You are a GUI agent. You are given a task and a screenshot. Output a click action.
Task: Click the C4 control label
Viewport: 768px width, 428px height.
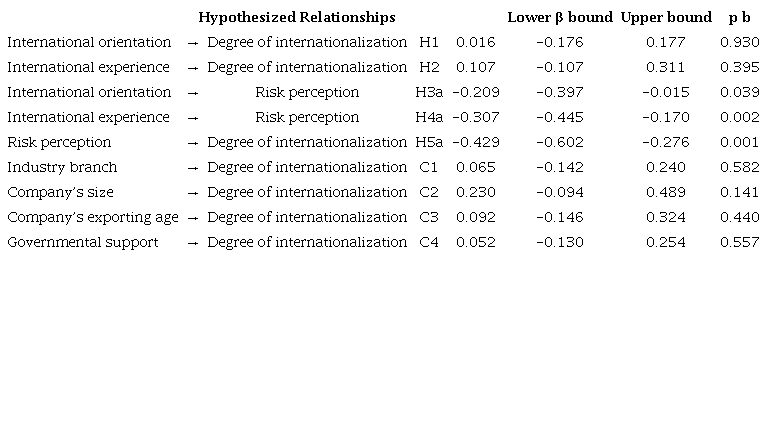tap(429, 242)
